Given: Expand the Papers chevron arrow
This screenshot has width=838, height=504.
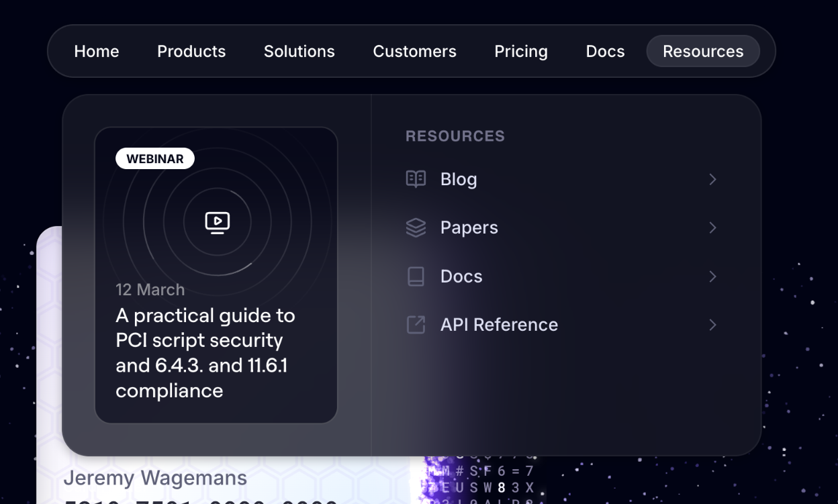Looking at the screenshot, I should pos(712,228).
